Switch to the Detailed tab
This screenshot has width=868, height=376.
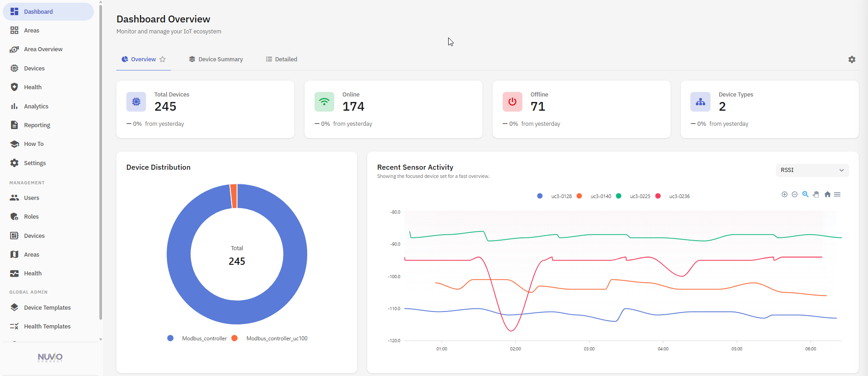[282, 59]
